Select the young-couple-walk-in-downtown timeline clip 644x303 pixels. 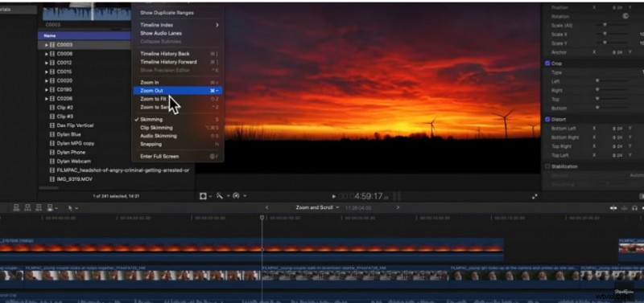[x=356, y=276]
